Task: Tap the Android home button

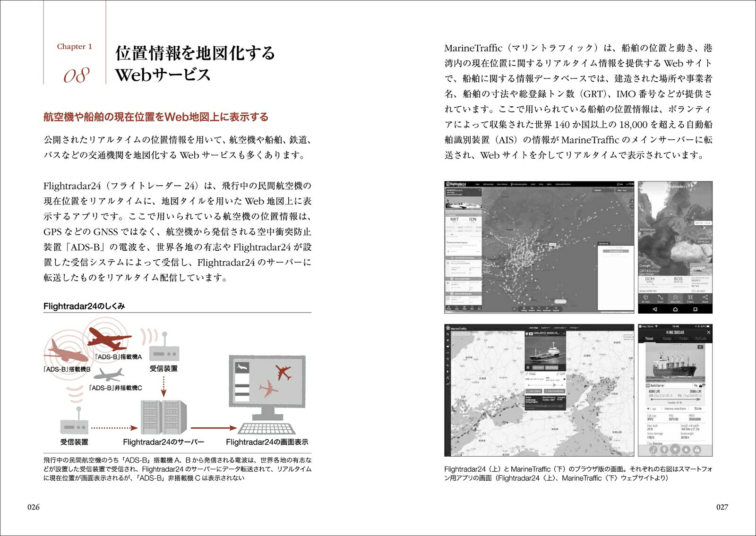Action: click(x=675, y=309)
